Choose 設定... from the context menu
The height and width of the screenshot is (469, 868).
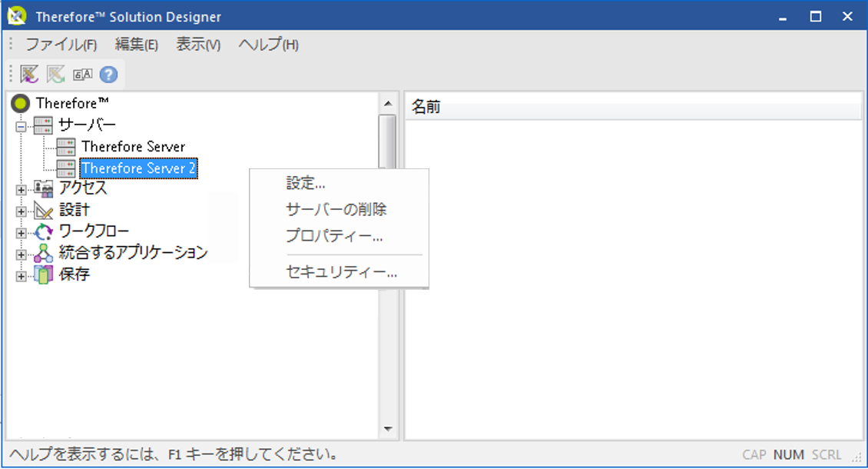click(306, 184)
